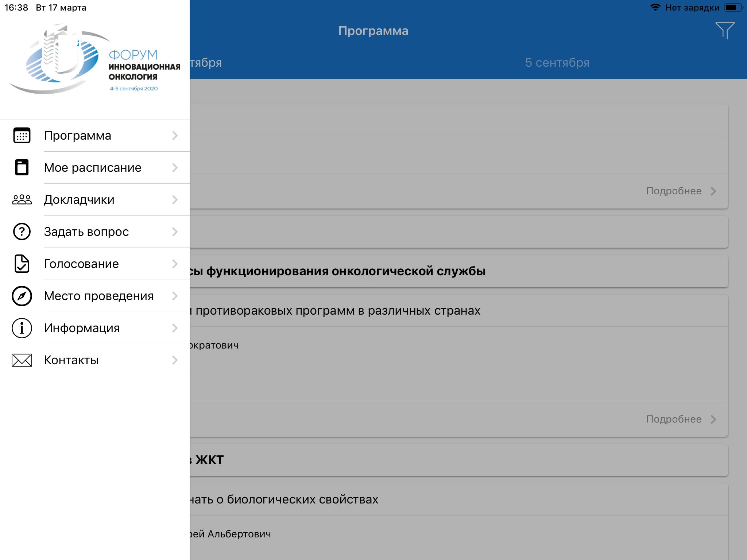Tap the calendar icon beside Программа

tap(22, 136)
